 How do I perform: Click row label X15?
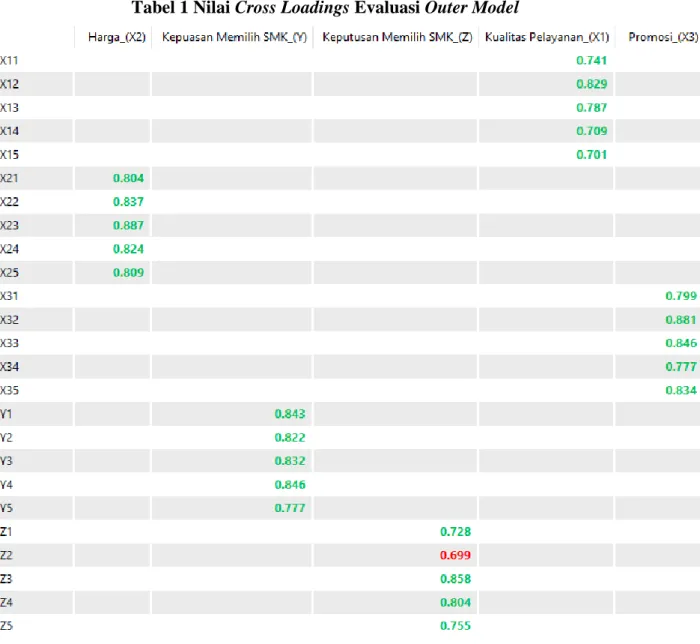coord(9,155)
